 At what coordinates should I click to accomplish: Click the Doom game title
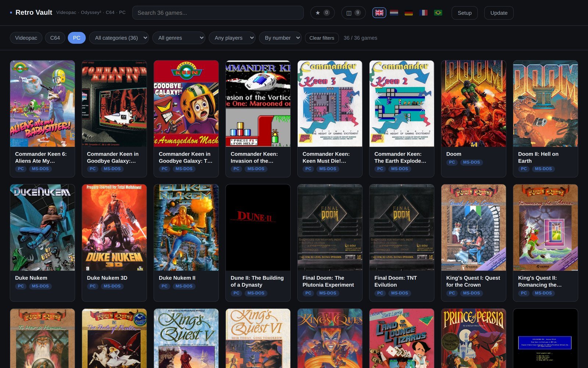coord(453,154)
